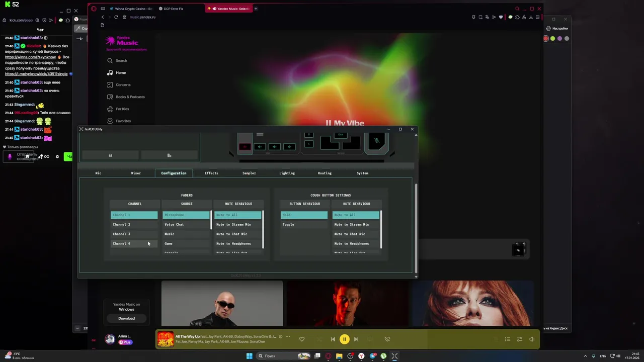Go to Home in Yandex Music sidebar
The image size is (644, 362).
[x=116, y=73]
